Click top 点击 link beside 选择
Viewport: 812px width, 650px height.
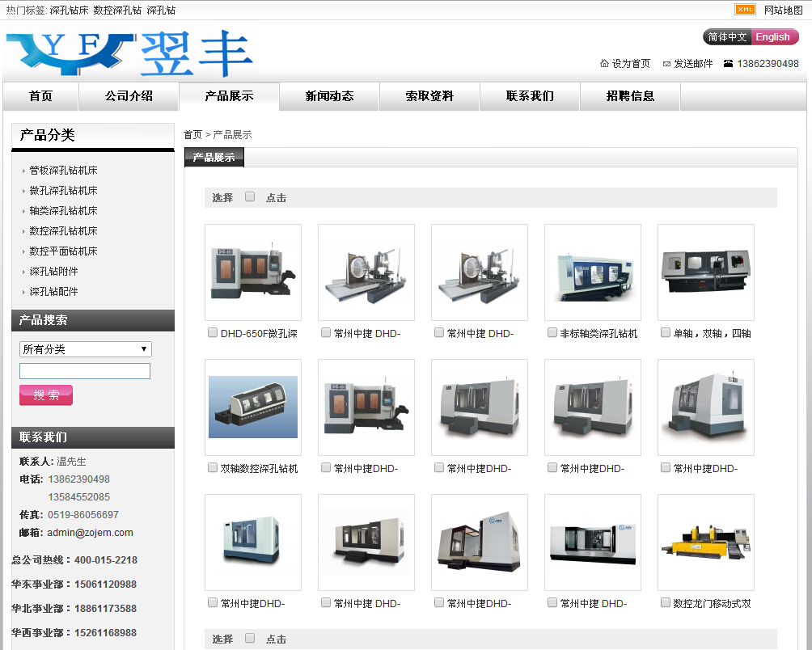tap(276, 198)
